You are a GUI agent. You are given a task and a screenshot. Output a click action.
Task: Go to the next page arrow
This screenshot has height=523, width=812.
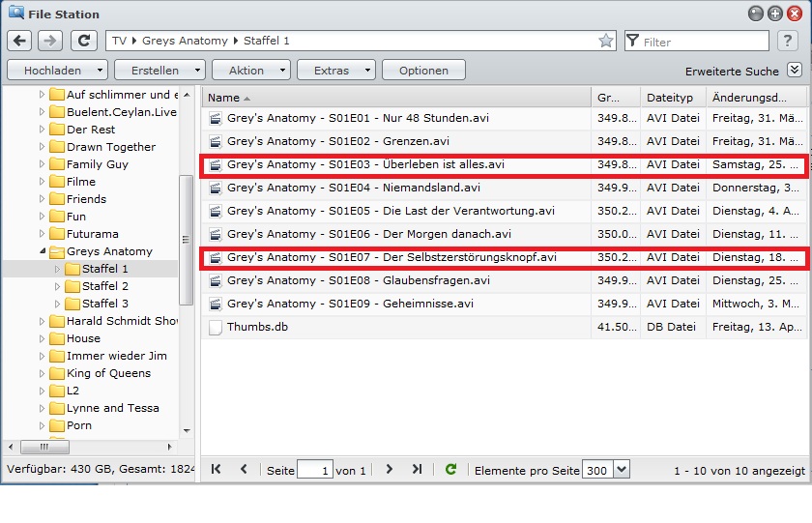[x=390, y=469]
